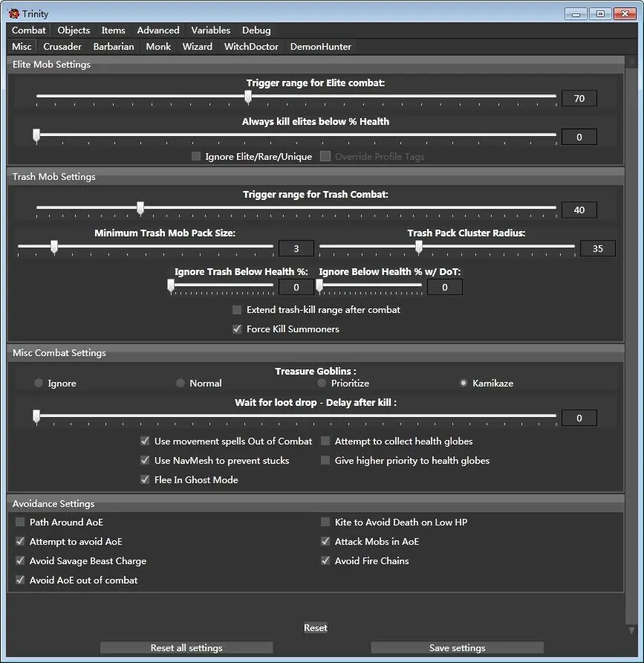The width and height of the screenshot is (644, 663).
Task: Click Reset all settings button
Action: click(x=186, y=648)
